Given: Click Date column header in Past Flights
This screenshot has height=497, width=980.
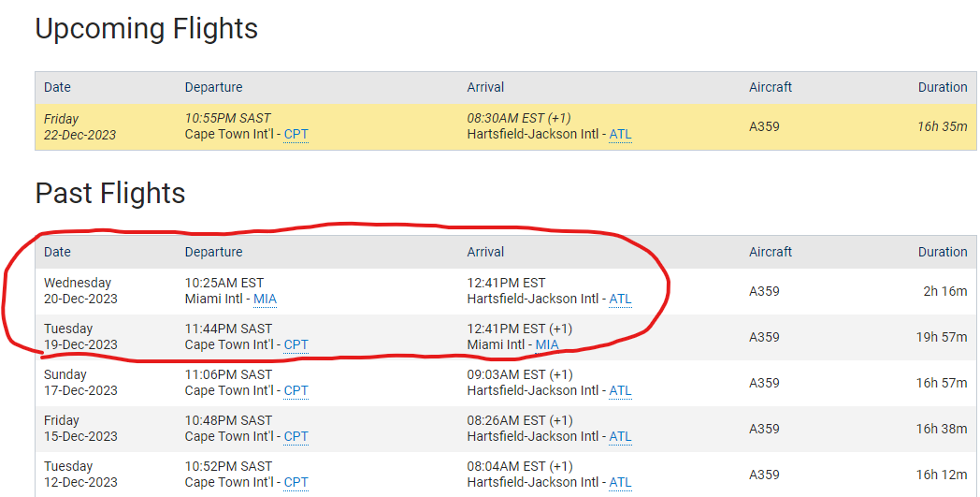Looking at the screenshot, I should [57, 252].
